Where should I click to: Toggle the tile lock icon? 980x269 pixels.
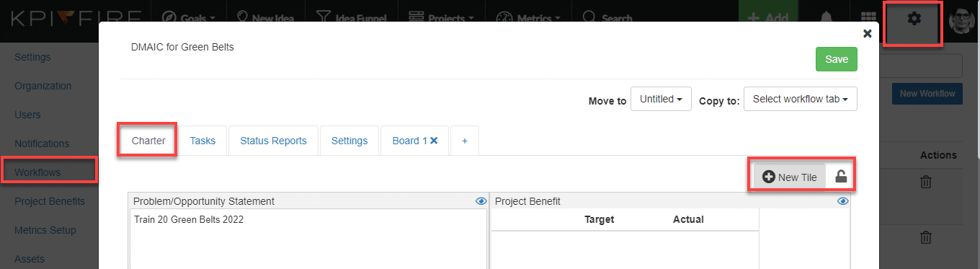tap(840, 177)
